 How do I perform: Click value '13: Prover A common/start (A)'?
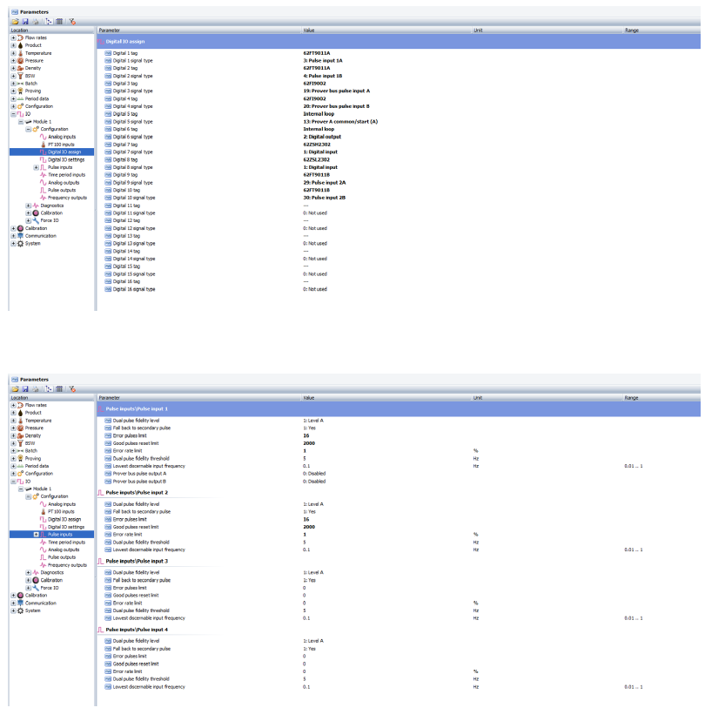340,122
